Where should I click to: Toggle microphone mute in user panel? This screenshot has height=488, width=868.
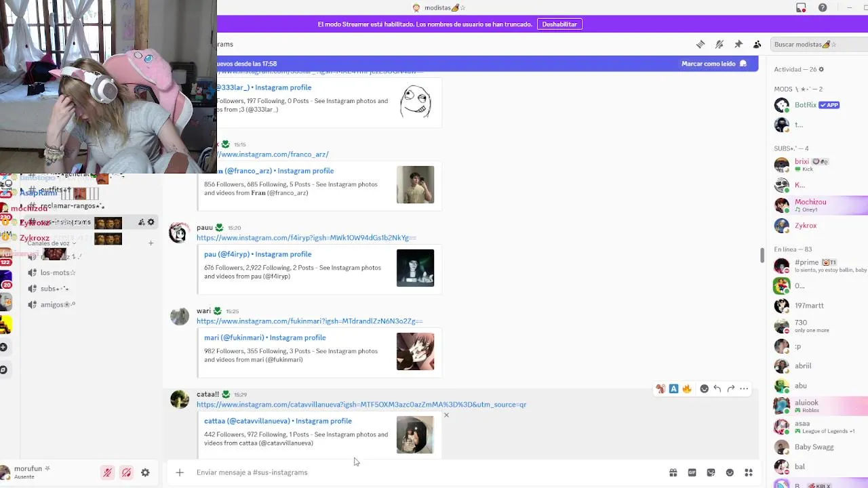(x=107, y=473)
